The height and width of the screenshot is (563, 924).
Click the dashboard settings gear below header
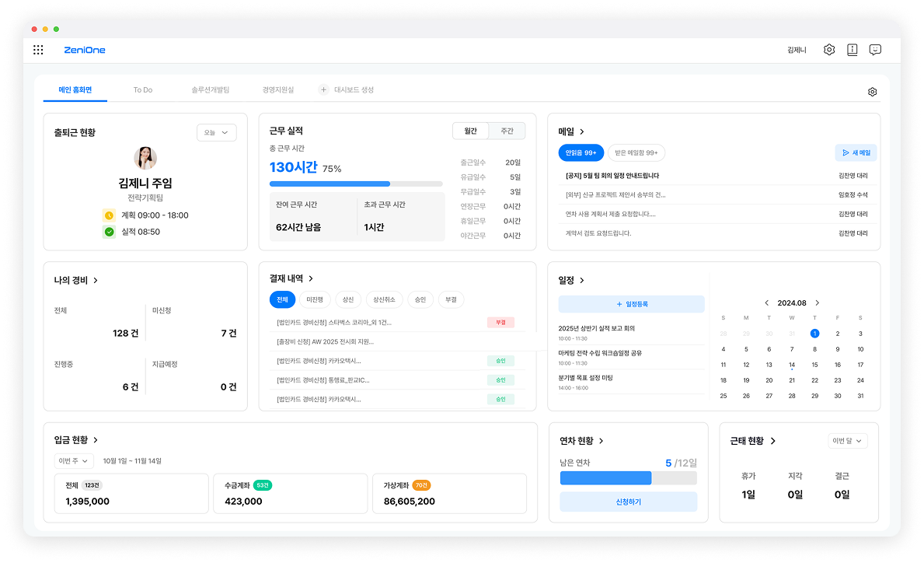coord(873,92)
